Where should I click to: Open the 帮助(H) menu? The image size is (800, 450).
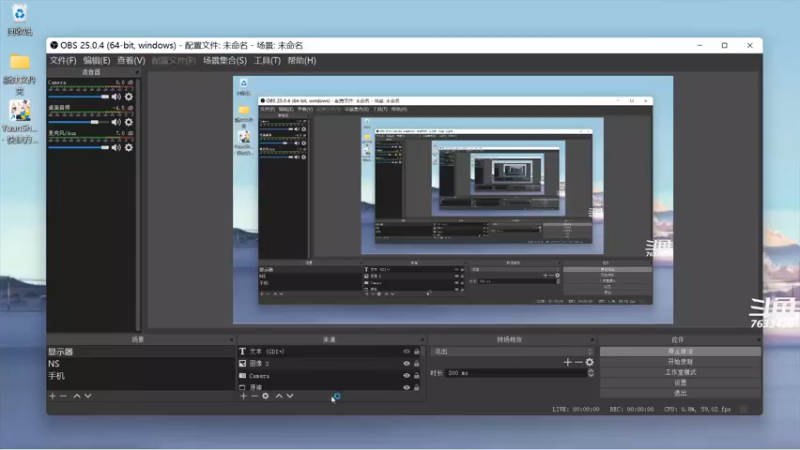[302, 60]
